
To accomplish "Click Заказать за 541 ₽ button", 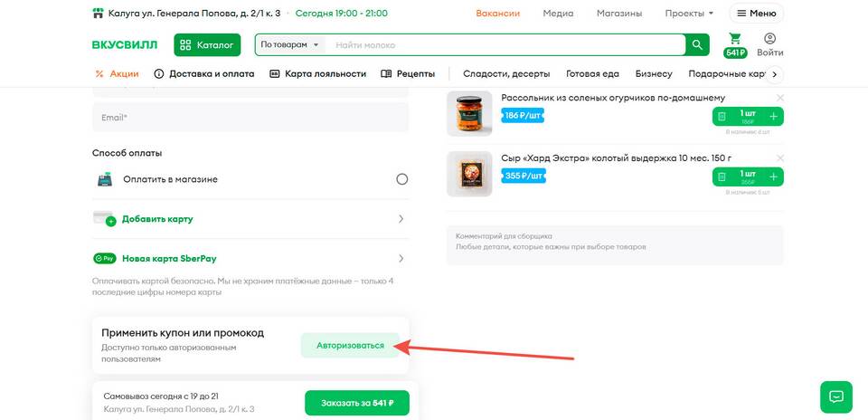I will coord(357,403).
